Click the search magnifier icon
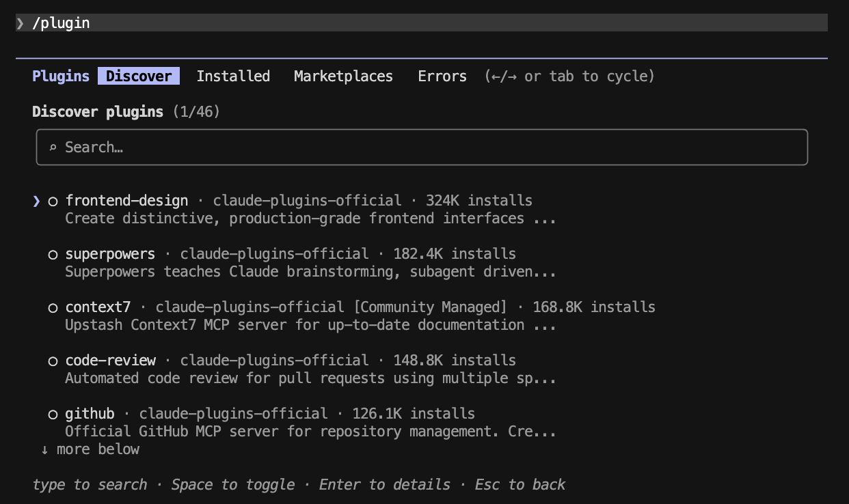The image size is (849, 504). click(53, 148)
